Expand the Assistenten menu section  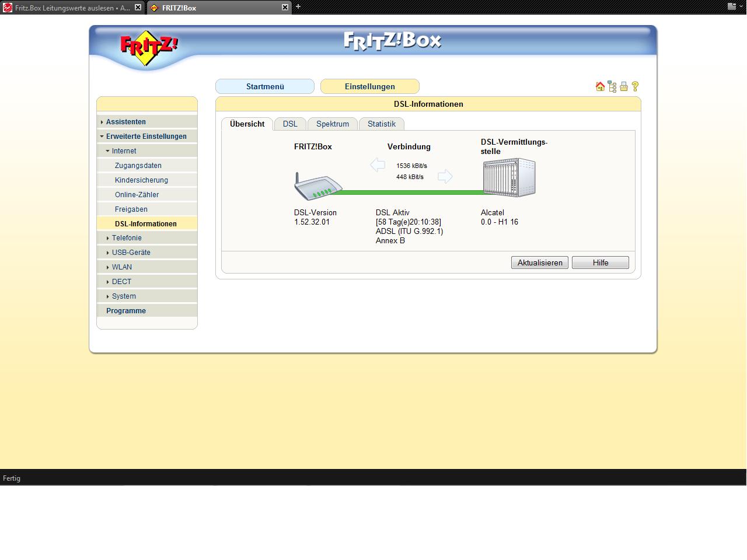coord(126,122)
